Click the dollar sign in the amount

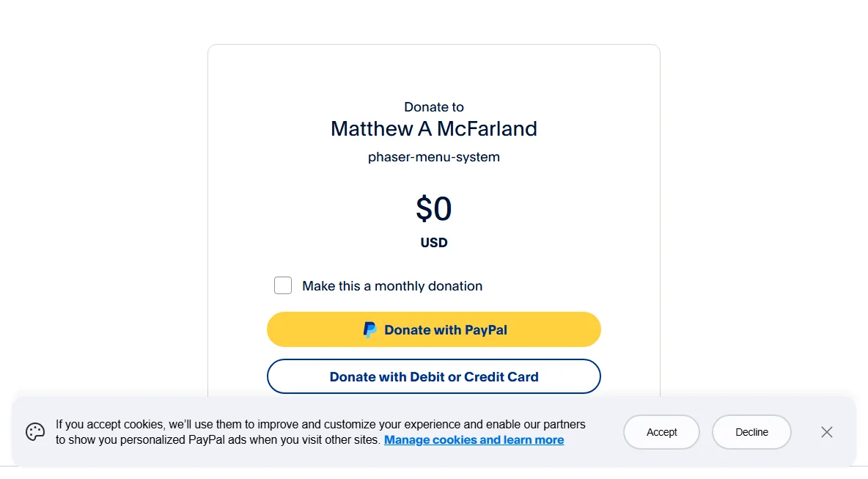pyautogui.click(x=424, y=209)
